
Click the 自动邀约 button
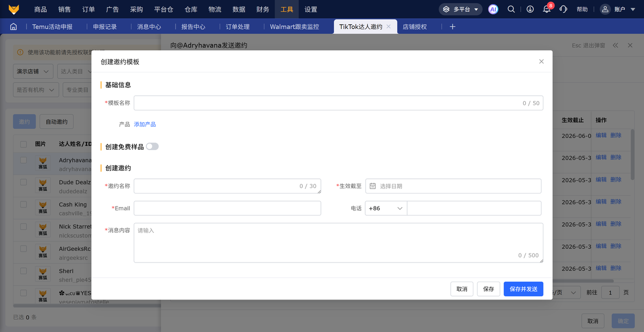pyautogui.click(x=56, y=122)
